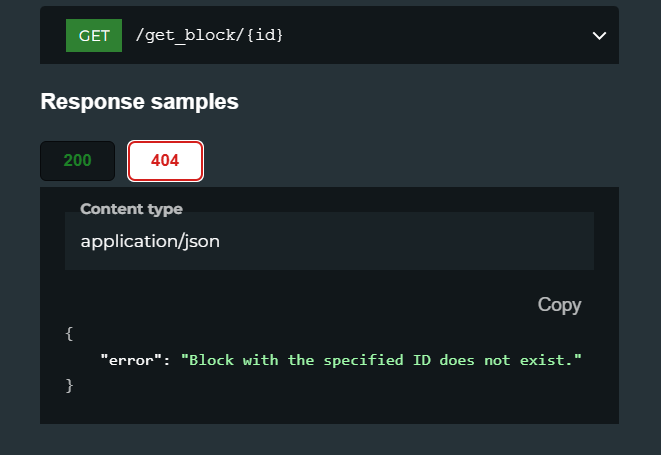Click the Response samples heading
This screenshot has width=661, height=455.
[x=140, y=102]
